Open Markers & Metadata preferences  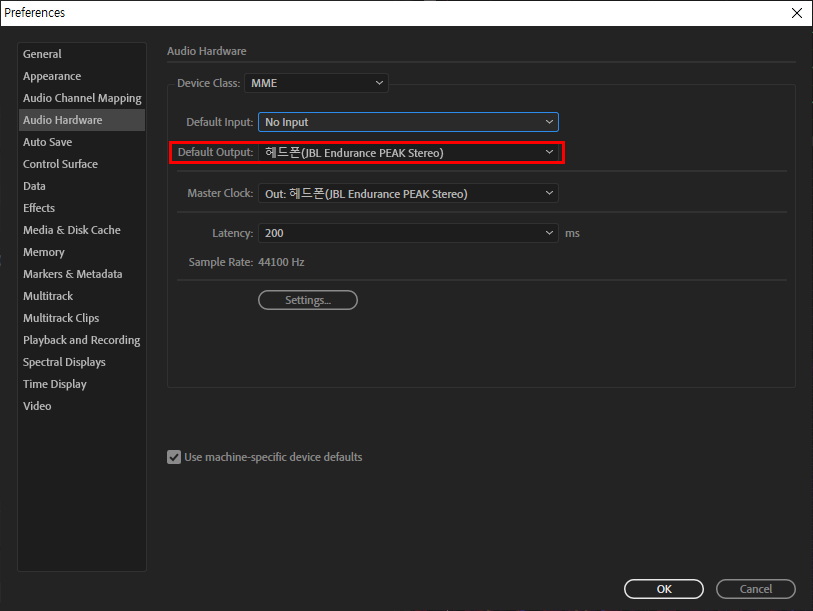tap(81, 274)
